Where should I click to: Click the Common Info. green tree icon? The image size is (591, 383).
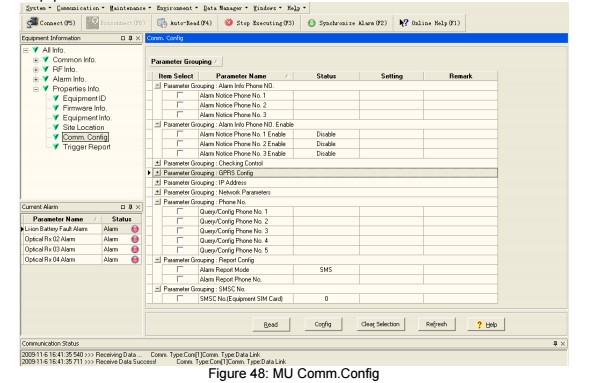tap(46, 60)
